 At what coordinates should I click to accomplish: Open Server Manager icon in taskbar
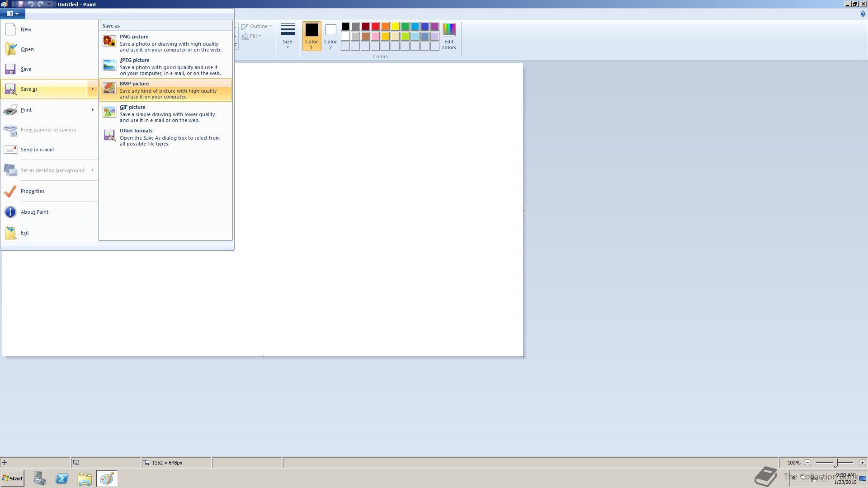click(x=40, y=479)
